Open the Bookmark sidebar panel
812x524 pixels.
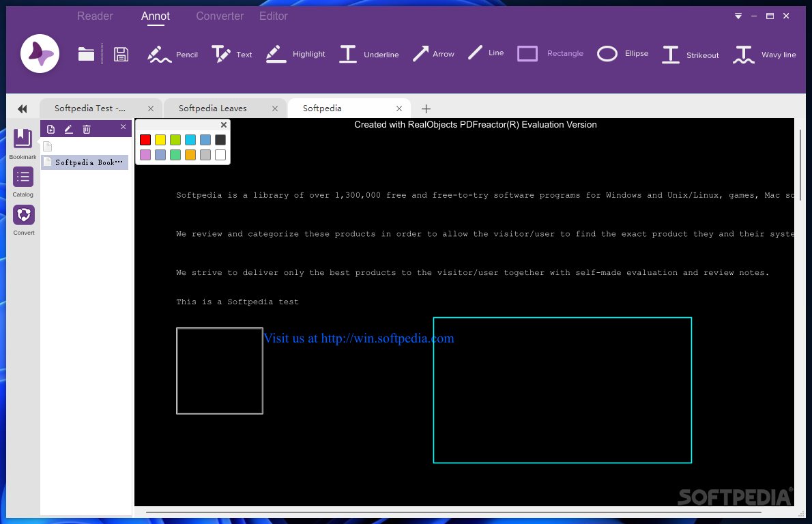click(23, 144)
